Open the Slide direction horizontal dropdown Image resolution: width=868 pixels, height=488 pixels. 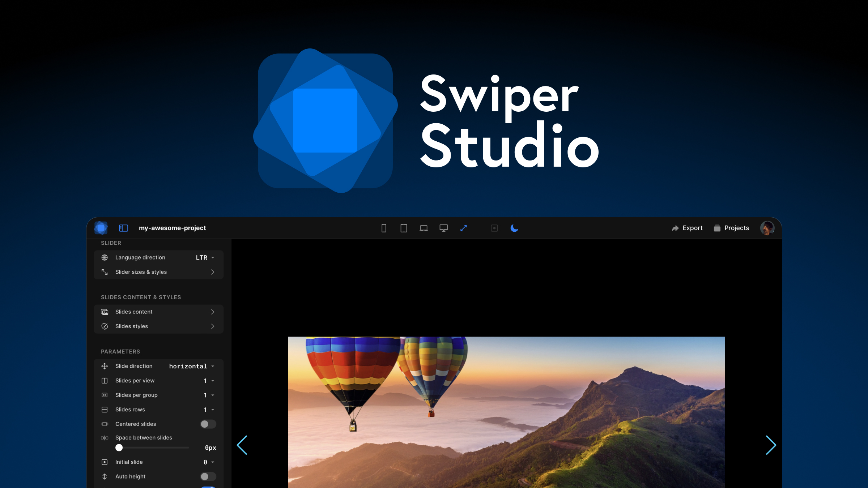pos(192,366)
